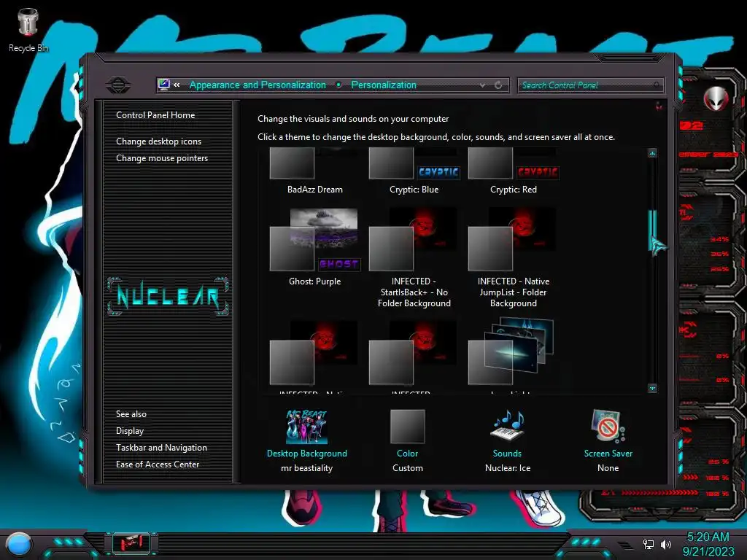Click the theme list scroll up arrow
Viewport: 747px width, 560px height.
pyautogui.click(x=652, y=153)
